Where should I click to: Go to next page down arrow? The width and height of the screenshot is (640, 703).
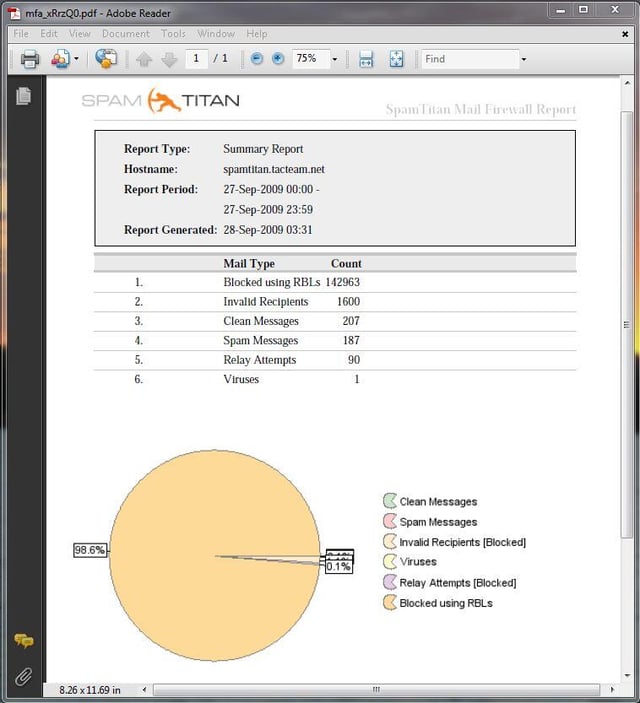[x=169, y=59]
